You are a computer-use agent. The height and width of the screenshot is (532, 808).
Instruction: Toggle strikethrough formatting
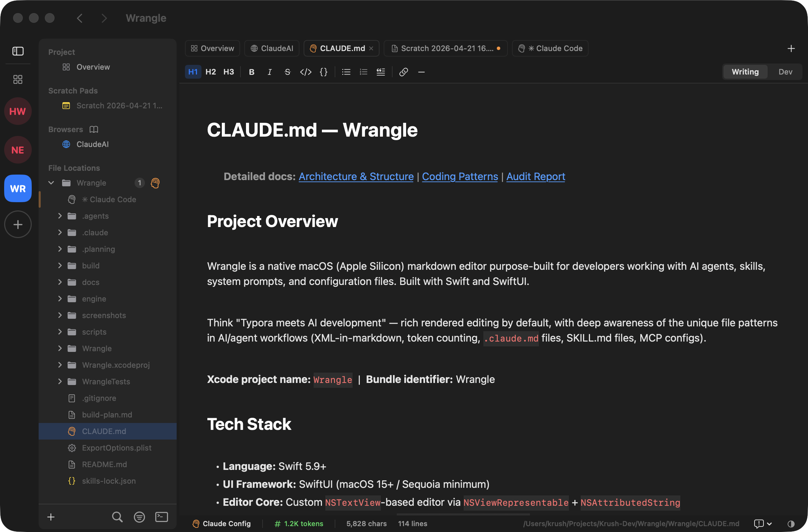(x=287, y=72)
